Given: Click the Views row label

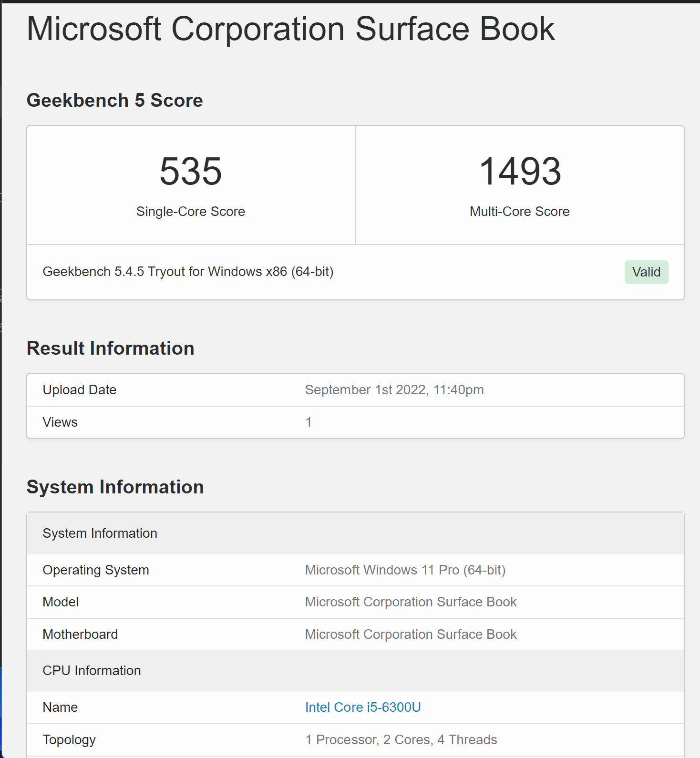Looking at the screenshot, I should coord(60,422).
